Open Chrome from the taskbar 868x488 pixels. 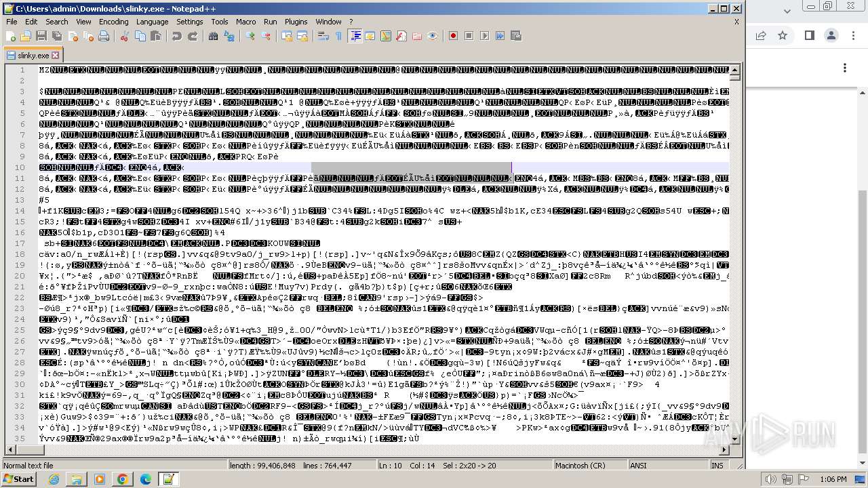123,479
